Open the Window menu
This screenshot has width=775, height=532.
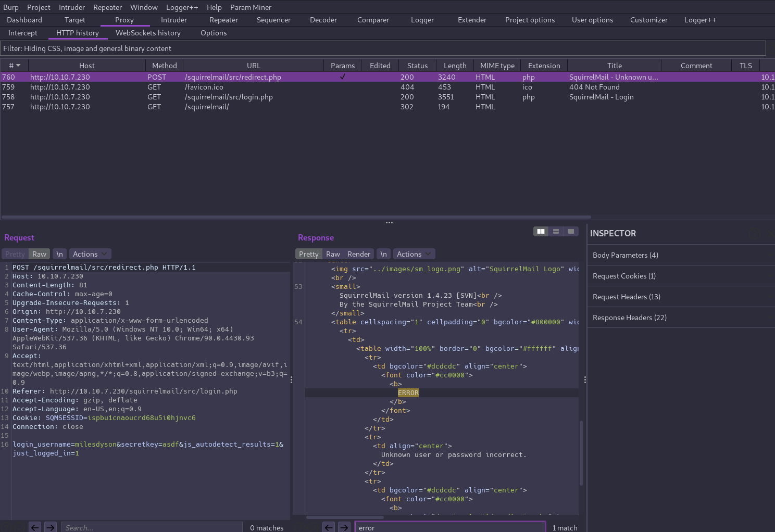(144, 7)
